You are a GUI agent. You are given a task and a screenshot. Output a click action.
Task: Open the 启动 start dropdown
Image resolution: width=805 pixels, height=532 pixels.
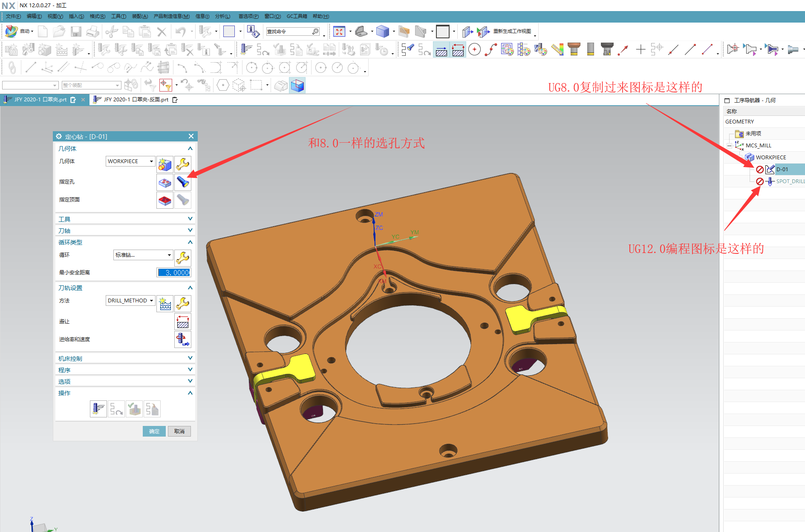tap(20, 31)
